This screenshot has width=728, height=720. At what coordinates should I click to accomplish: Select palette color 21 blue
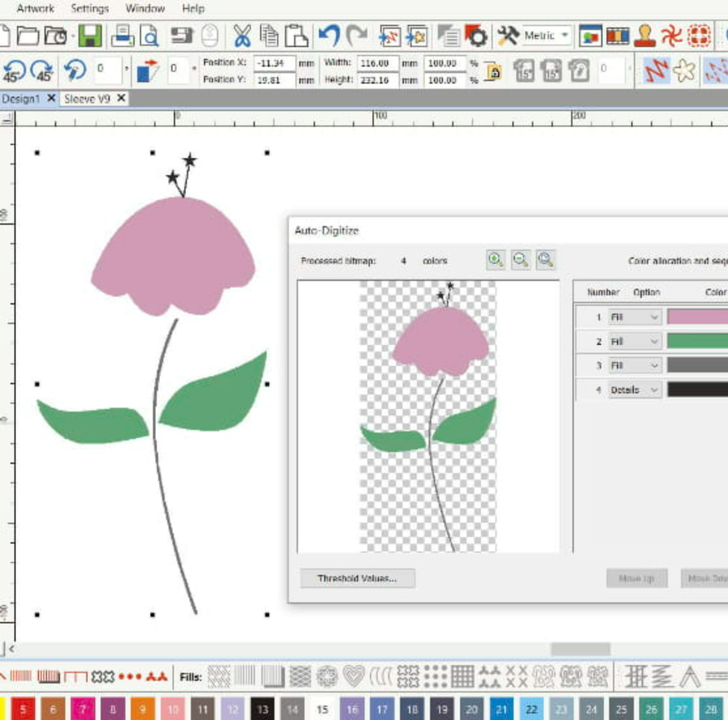point(501,709)
